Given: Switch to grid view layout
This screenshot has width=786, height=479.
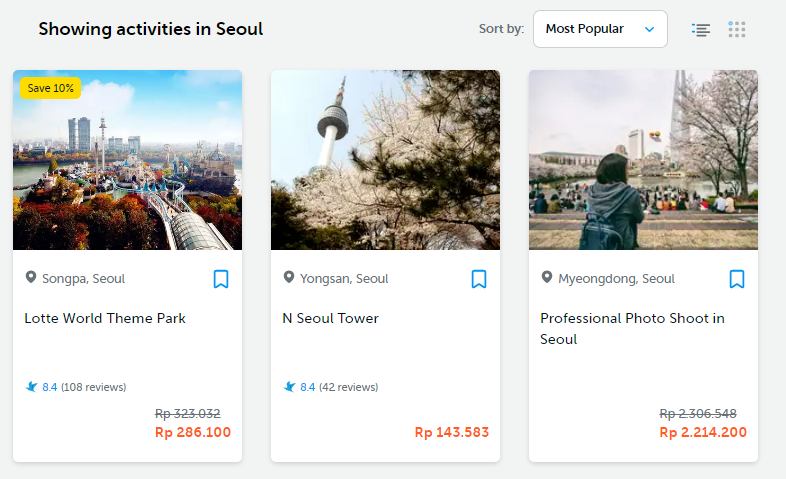Looking at the screenshot, I should pyautogui.click(x=737, y=30).
